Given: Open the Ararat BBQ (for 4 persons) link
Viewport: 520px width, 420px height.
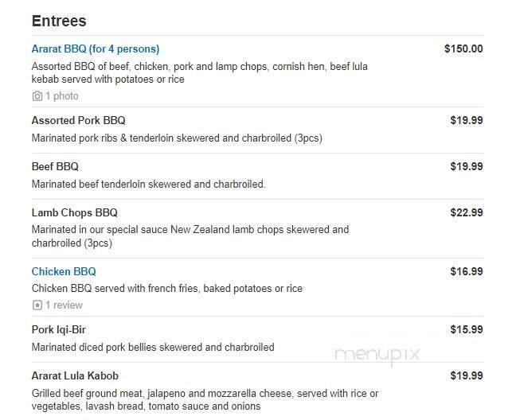Looking at the screenshot, I should pyautogui.click(x=95, y=49).
